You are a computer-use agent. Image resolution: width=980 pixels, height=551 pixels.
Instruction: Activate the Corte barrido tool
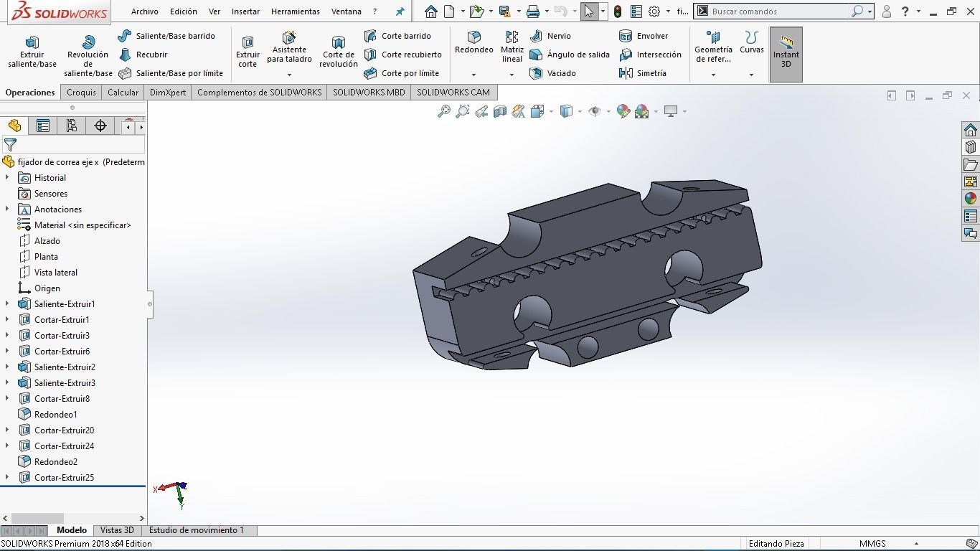pos(397,36)
